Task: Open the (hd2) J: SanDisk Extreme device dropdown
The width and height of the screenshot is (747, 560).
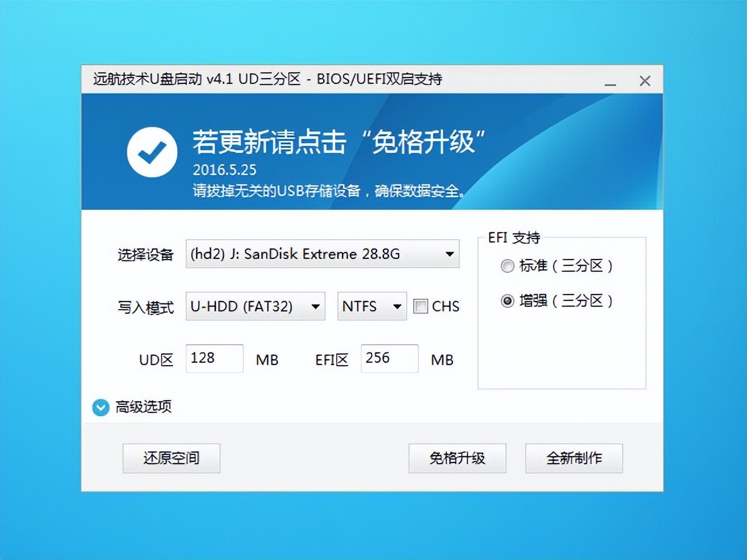Action: (323, 254)
